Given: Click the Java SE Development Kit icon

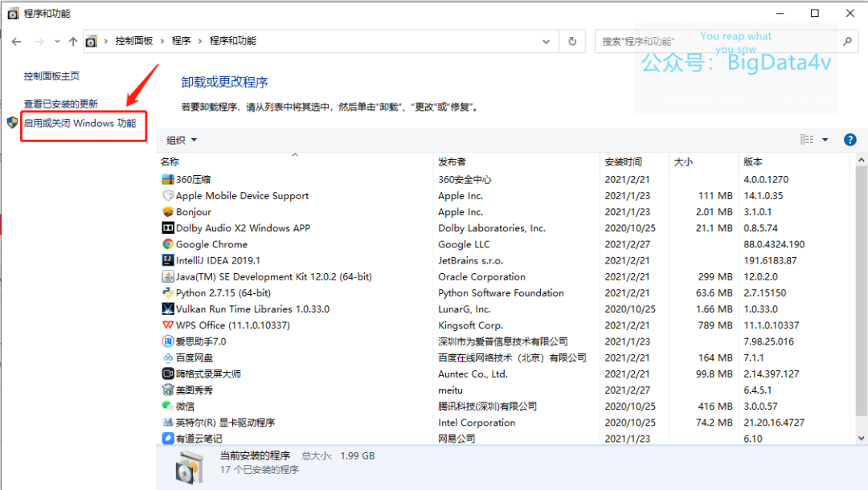Looking at the screenshot, I should tap(168, 276).
